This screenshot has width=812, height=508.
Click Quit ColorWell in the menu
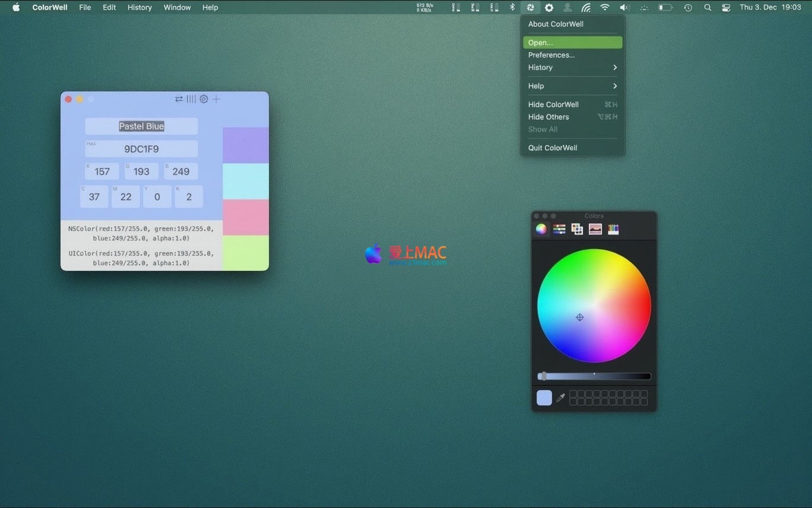pos(553,148)
